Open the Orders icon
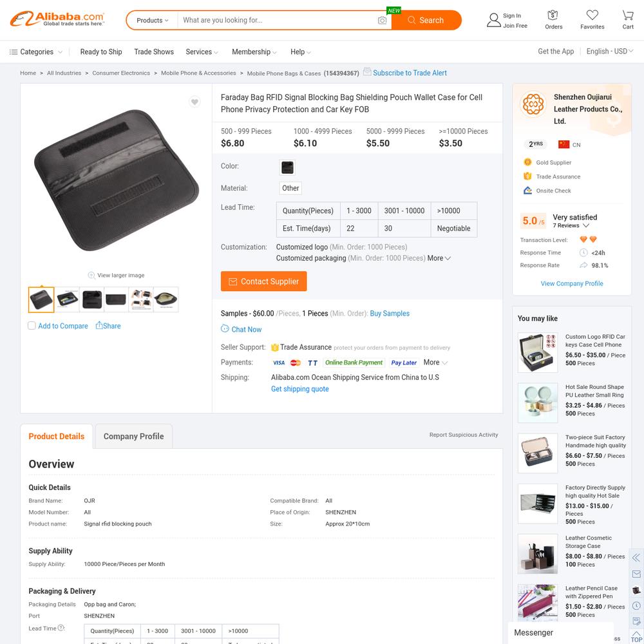 coord(553,15)
